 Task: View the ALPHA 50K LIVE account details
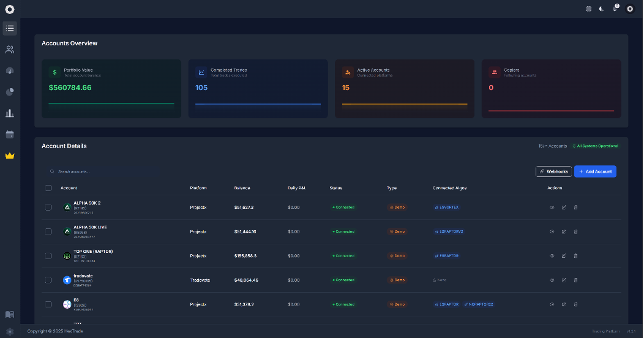point(552,231)
